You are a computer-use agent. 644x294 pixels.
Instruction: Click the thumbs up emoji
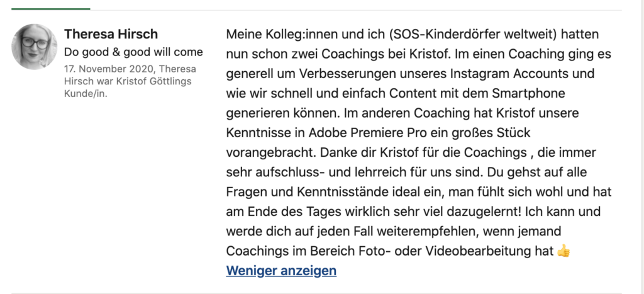564,251
